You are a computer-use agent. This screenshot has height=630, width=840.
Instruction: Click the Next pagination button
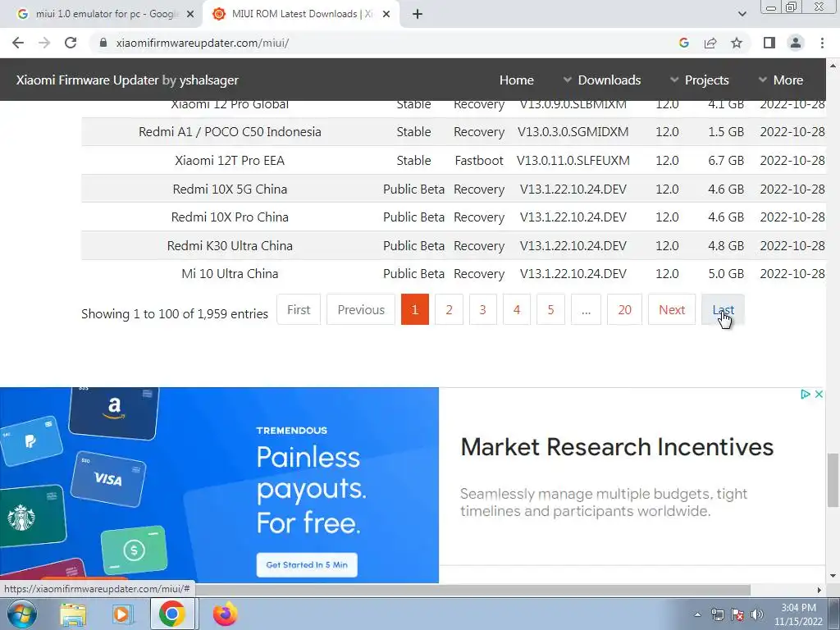(x=672, y=309)
